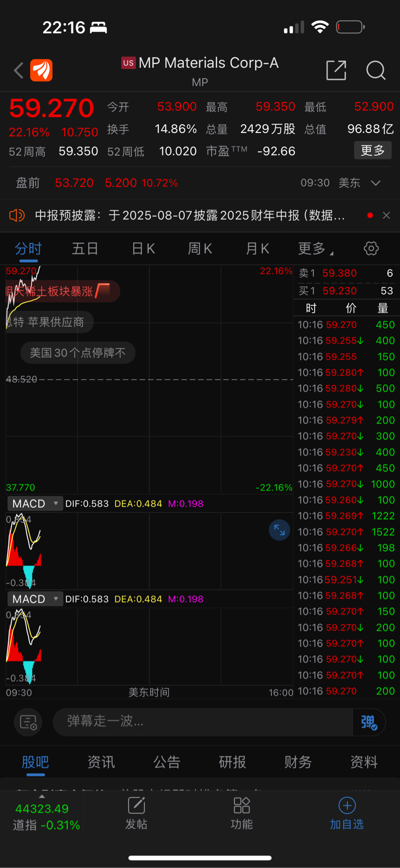Viewport: 400px width, 868px height.
Task: Tap the share/export icon
Action: click(x=336, y=70)
